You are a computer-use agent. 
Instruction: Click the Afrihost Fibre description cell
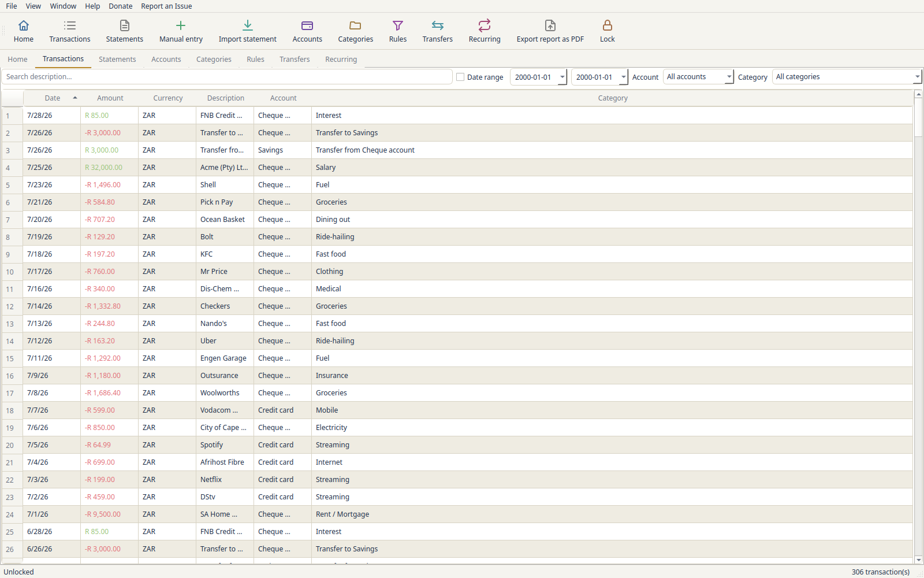point(225,462)
